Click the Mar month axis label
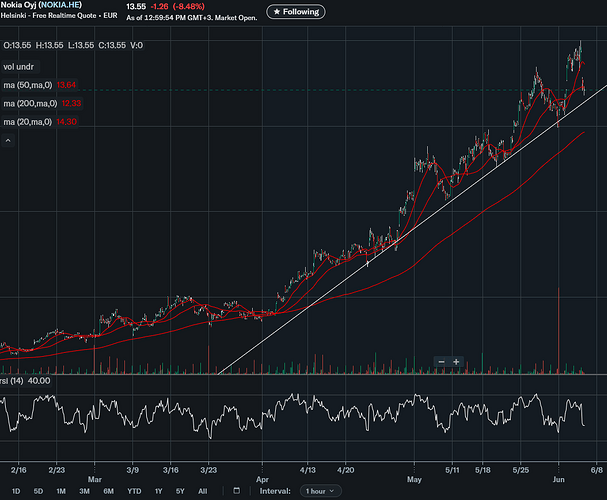The image size is (607, 500). coord(94,479)
